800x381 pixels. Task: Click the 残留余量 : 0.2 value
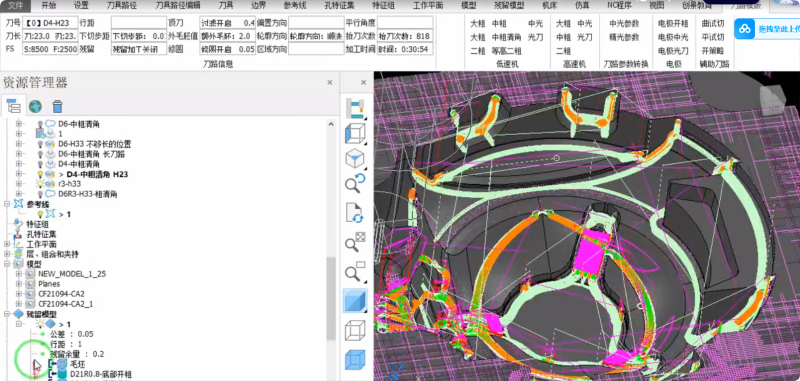pos(78,354)
